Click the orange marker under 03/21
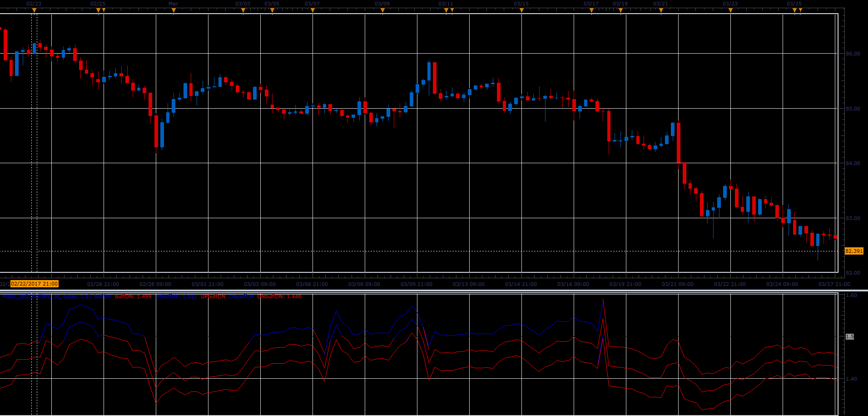 tap(661, 10)
